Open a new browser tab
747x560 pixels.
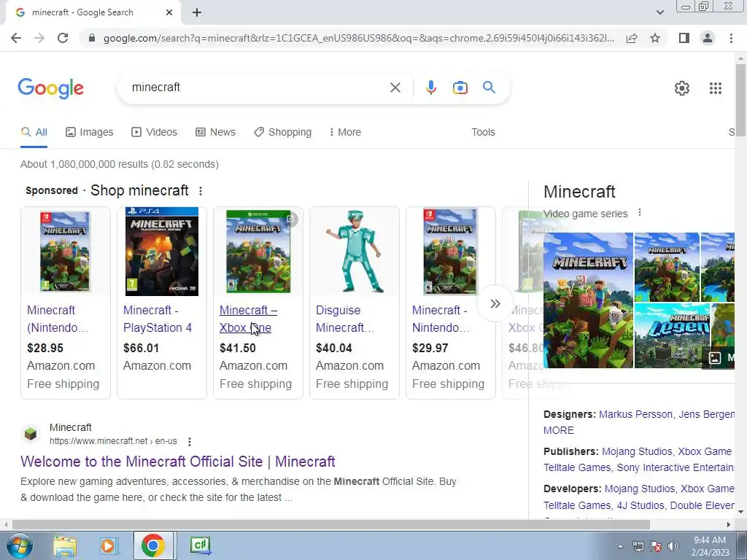(x=197, y=12)
